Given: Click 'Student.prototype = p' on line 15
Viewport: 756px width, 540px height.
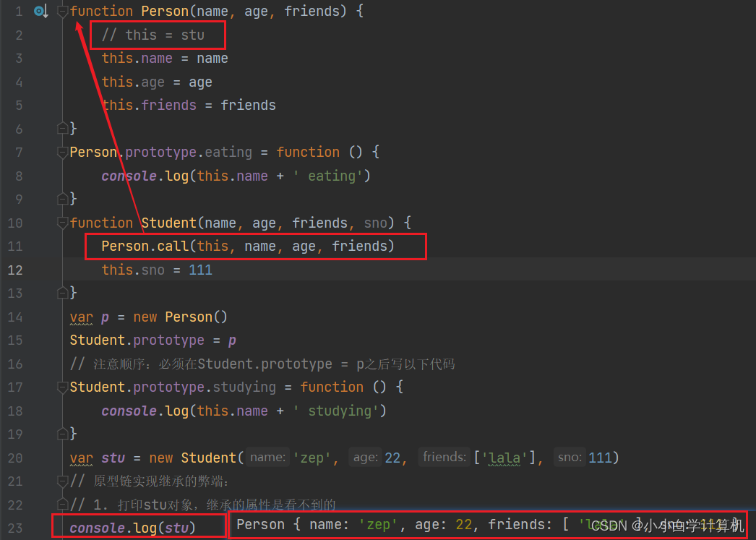Looking at the screenshot, I should pos(153,340).
